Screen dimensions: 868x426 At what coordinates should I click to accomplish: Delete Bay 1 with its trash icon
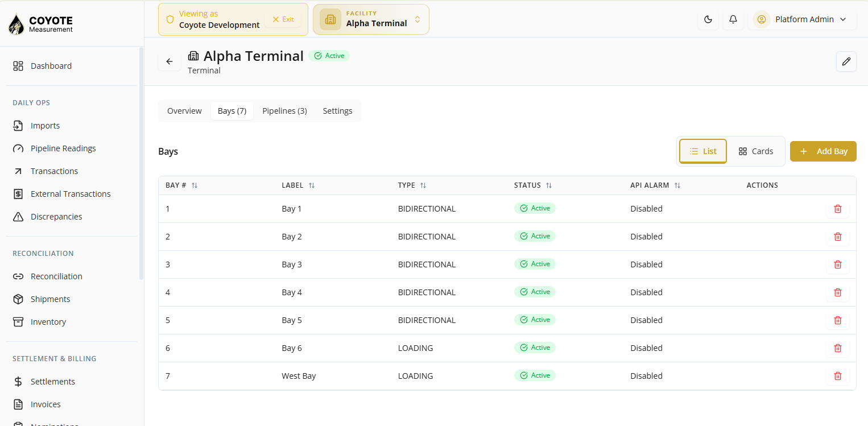pos(837,209)
